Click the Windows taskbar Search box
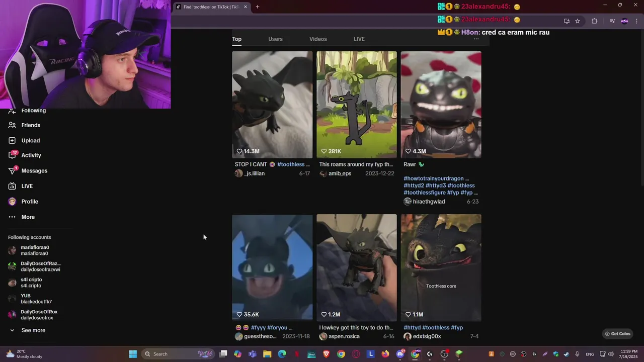The image size is (644, 362). pos(178,354)
